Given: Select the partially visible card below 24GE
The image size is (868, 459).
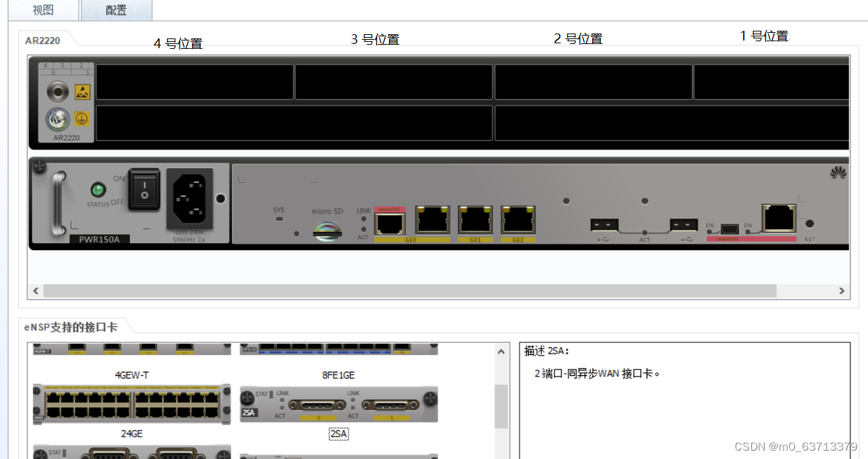Looking at the screenshot, I should pos(132,452).
